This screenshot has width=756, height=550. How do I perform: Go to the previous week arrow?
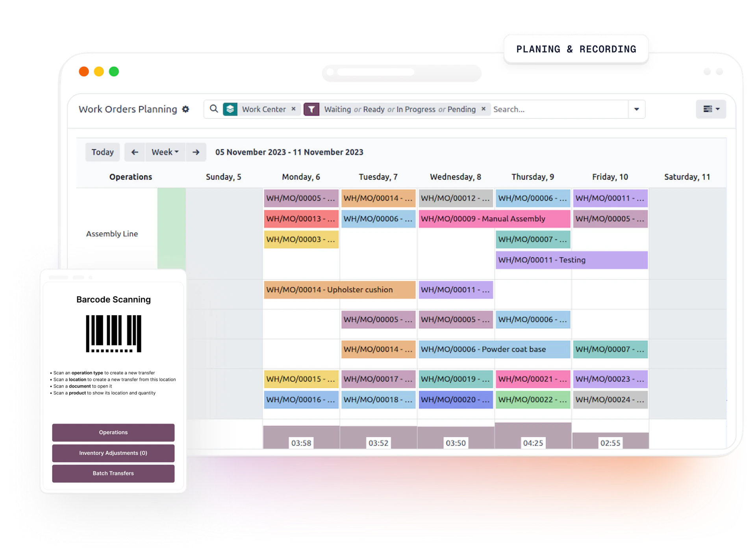135,152
